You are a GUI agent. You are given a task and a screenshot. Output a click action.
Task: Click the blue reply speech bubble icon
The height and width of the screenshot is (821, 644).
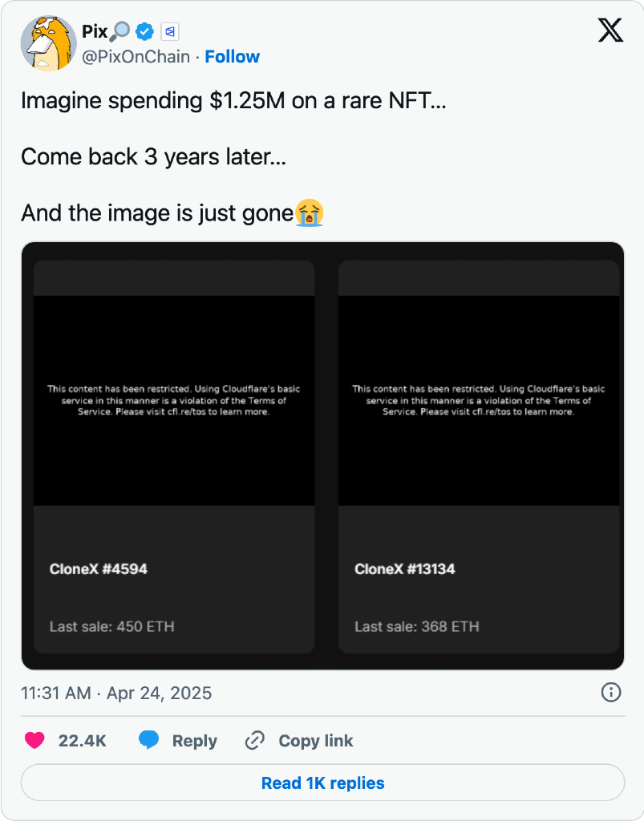point(149,740)
